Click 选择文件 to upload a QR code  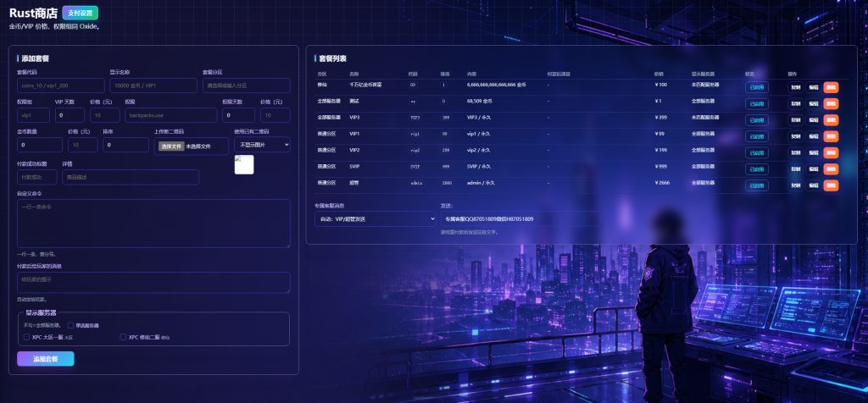[x=171, y=146]
